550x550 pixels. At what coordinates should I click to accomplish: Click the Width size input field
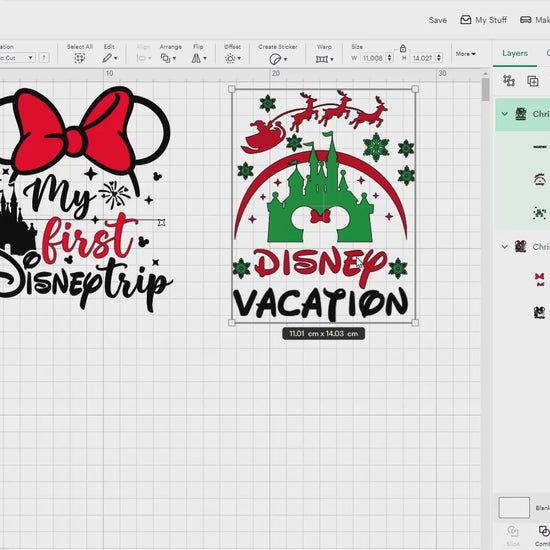[x=373, y=58]
